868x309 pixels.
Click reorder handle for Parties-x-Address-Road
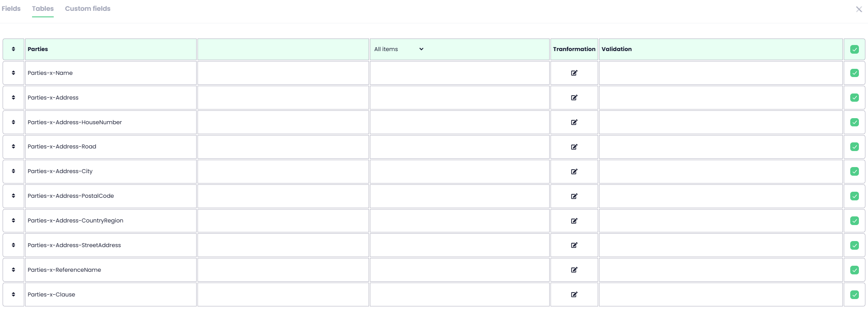13,147
